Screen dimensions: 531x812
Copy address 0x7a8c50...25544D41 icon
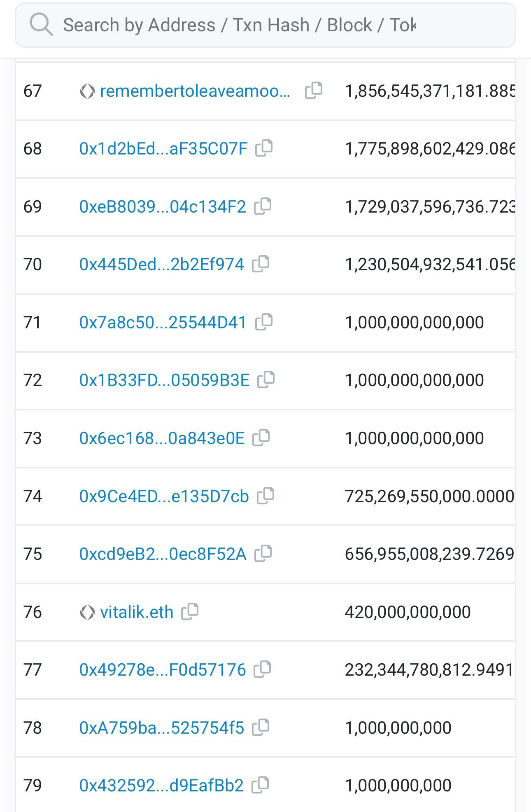click(x=264, y=322)
